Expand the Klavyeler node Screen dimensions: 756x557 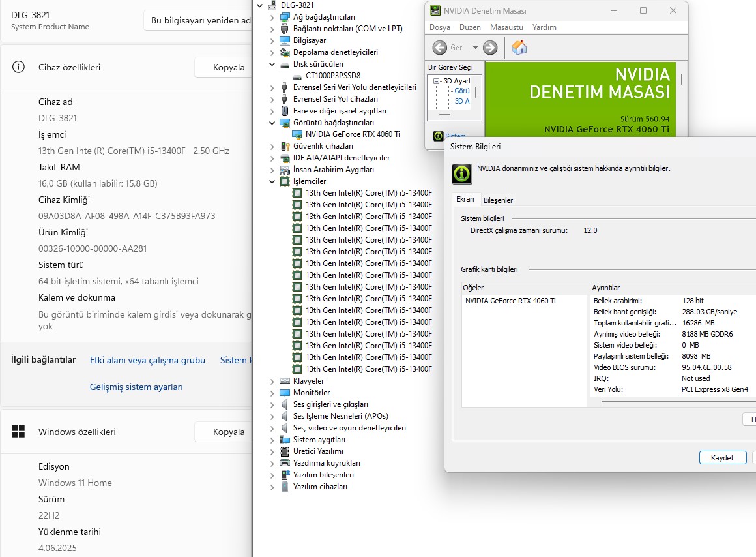272,382
